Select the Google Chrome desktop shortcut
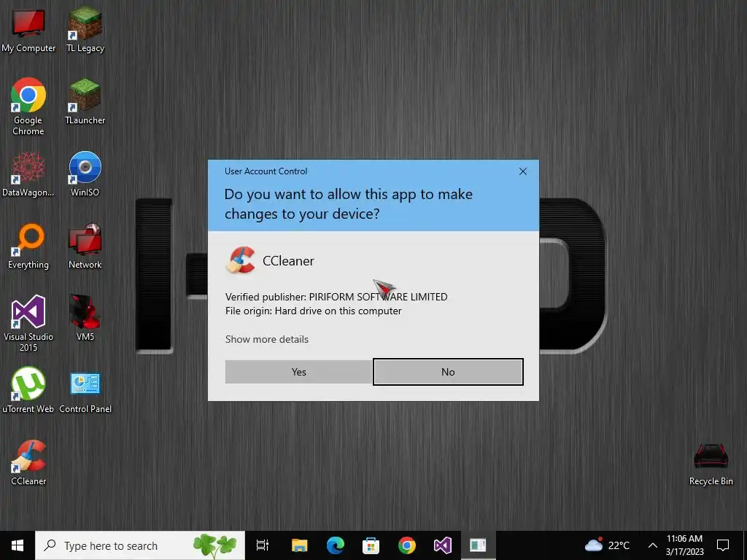Viewport: 747px width, 560px height. 28,106
